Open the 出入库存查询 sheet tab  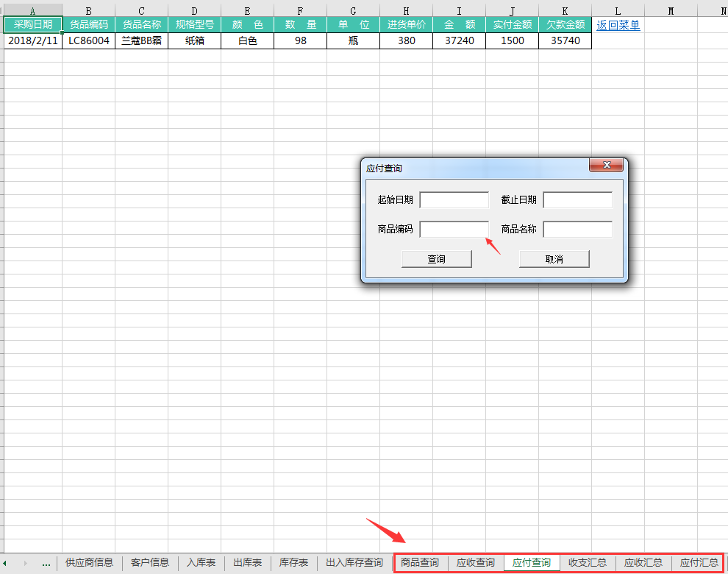(x=354, y=562)
